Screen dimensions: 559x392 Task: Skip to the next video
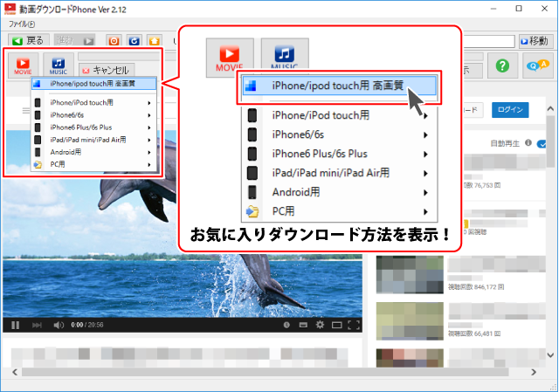(x=37, y=325)
